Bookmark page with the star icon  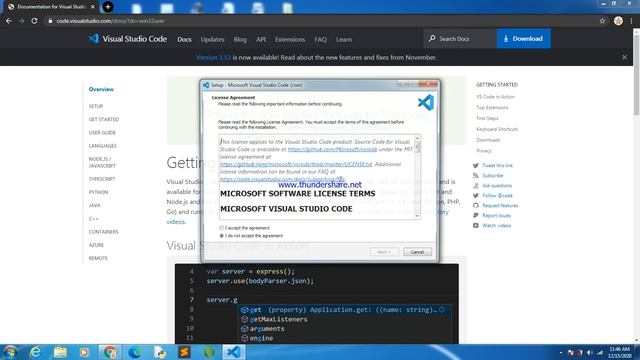click(602, 21)
